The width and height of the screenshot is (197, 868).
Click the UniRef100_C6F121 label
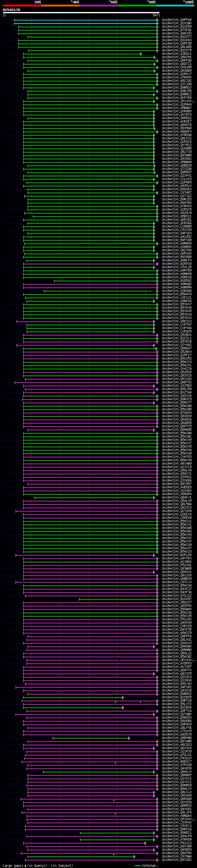(x=177, y=297)
